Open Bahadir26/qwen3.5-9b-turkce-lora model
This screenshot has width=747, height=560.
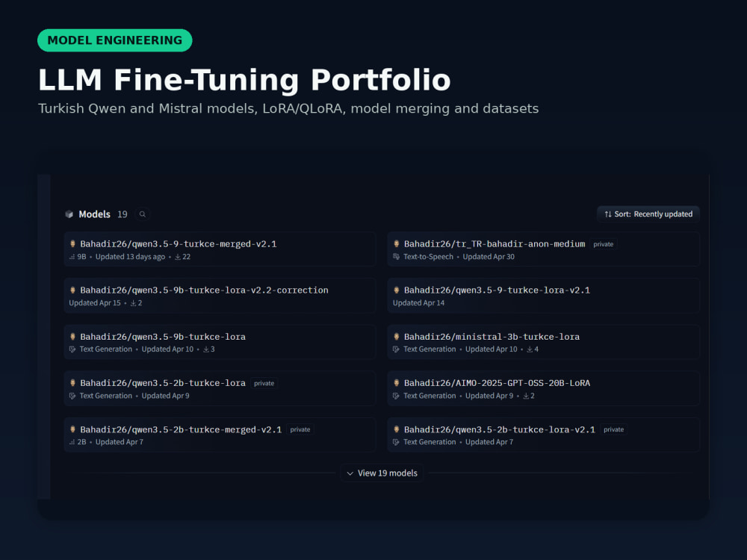tap(220, 342)
